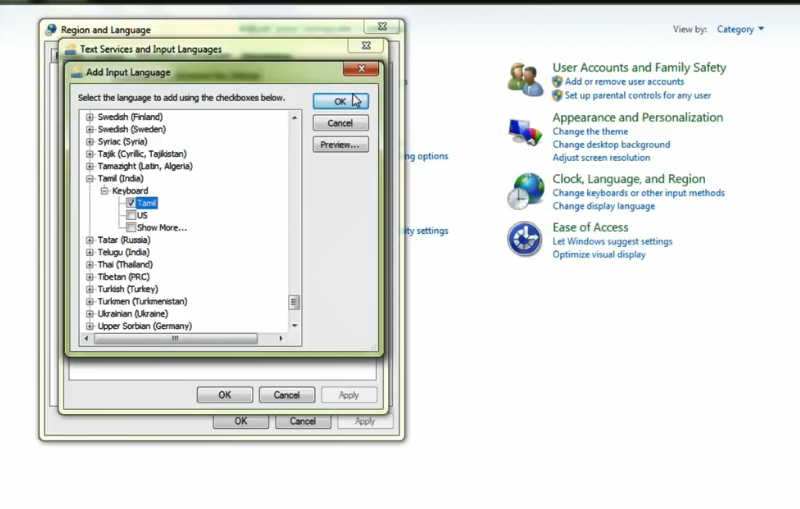This screenshot has width=800, height=509.
Task: Open the Preview... button
Action: pos(340,144)
